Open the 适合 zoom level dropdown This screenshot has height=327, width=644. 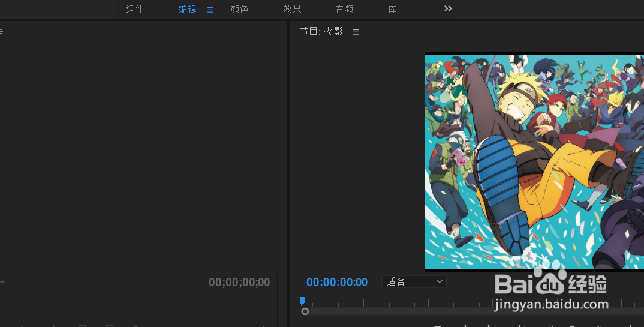[414, 281]
